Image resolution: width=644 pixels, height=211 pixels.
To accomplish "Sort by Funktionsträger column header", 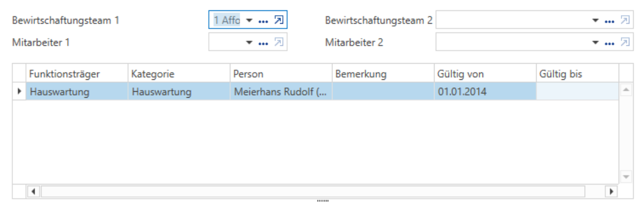I will (77, 73).
